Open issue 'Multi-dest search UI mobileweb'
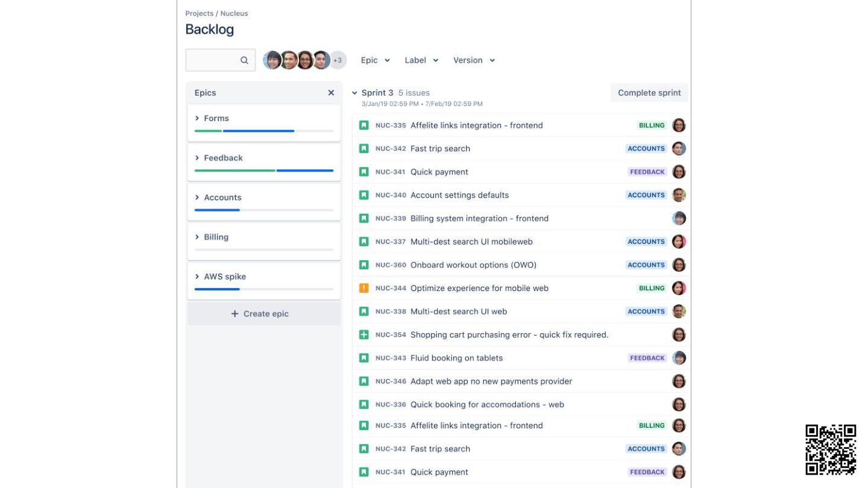Image resolution: width=868 pixels, height=488 pixels. point(471,242)
